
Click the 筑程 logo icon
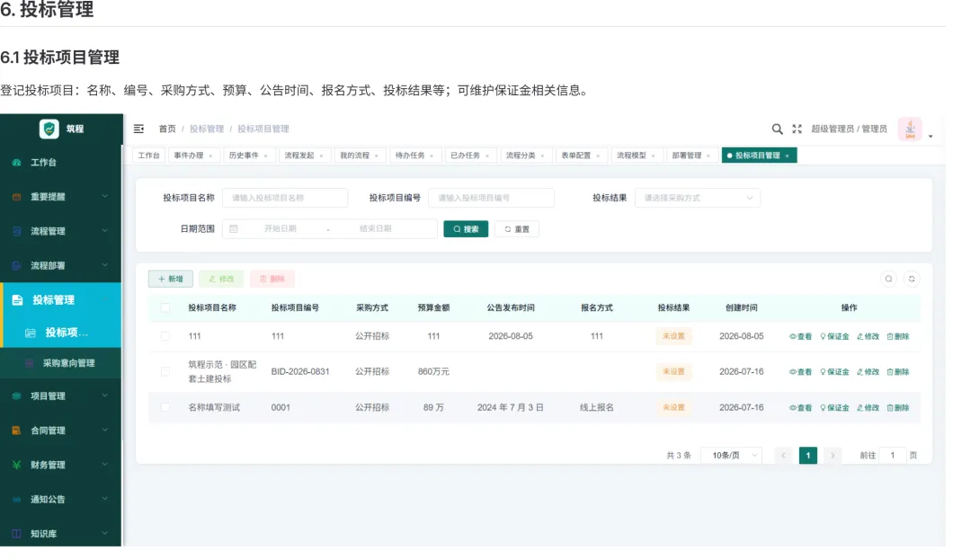pyautogui.click(x=49, y=128)
